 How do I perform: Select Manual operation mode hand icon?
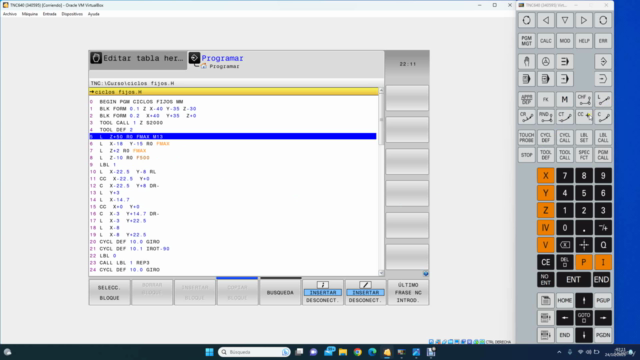click(x=527, y=62)
